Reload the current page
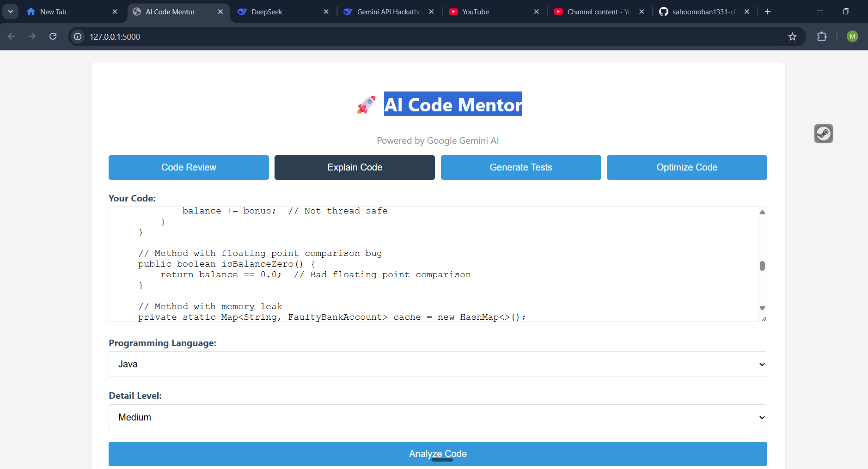Screen dimensions: 868x469 point(53,37)
